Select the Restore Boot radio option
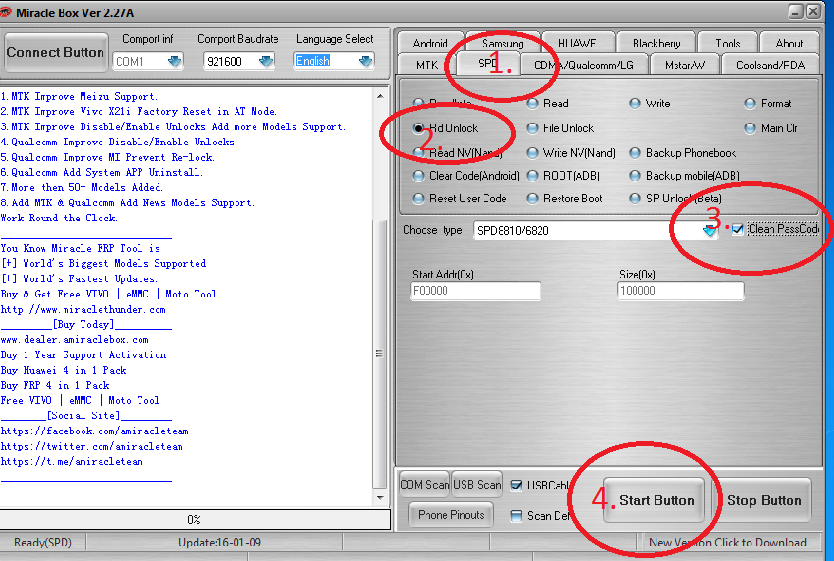This screenshot has height=561, width=834. pos(532,198)
